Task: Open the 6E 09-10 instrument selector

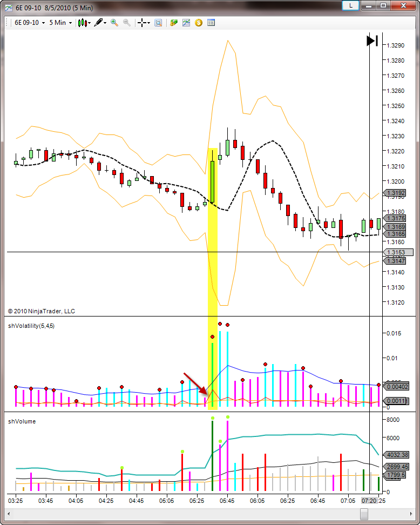Action: point(30,23)
